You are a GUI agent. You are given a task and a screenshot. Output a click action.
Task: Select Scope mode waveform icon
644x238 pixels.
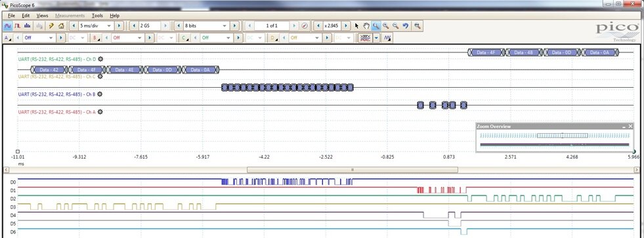[x=7, y=26]
